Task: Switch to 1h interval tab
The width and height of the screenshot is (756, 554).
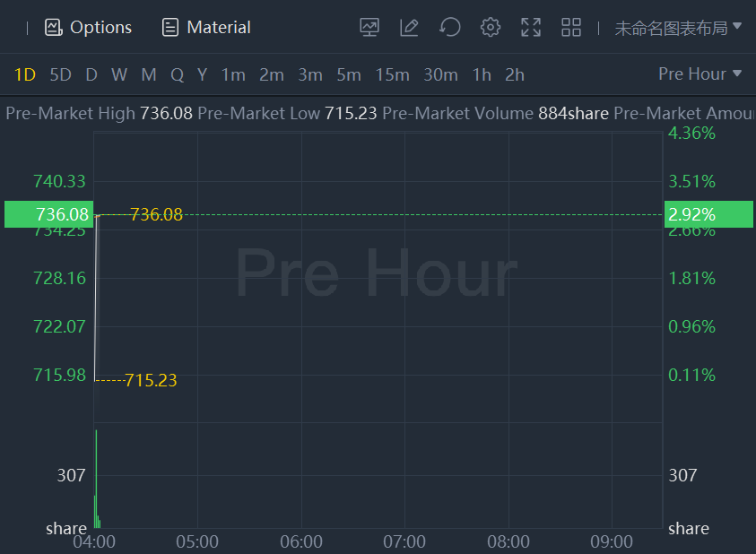Action: point(482,74)
